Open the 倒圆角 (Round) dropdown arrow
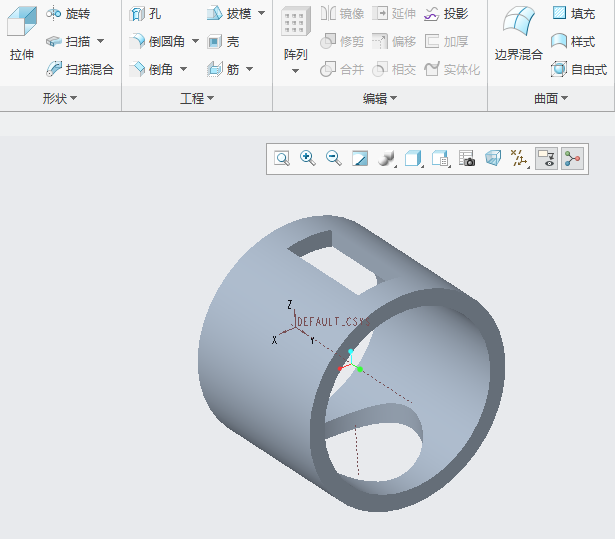Image resolution: width=615 pixels, height=539 pixels. coord(196,42)
